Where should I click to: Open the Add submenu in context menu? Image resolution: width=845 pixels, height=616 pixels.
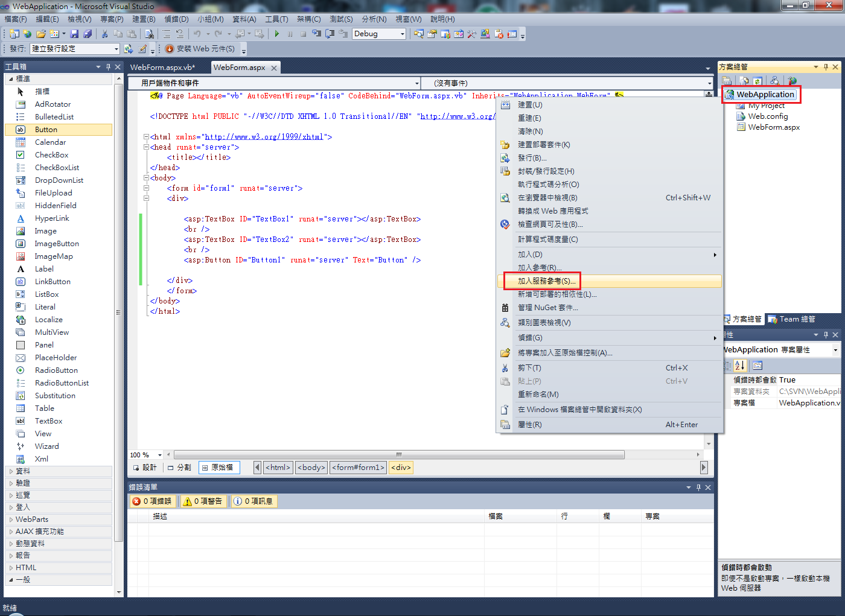[609, 255]
